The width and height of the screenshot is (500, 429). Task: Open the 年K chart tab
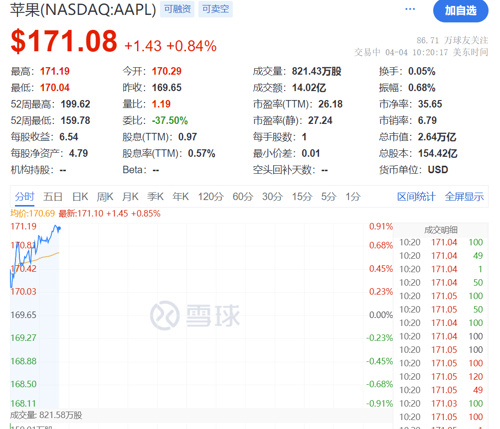[181, 197]
